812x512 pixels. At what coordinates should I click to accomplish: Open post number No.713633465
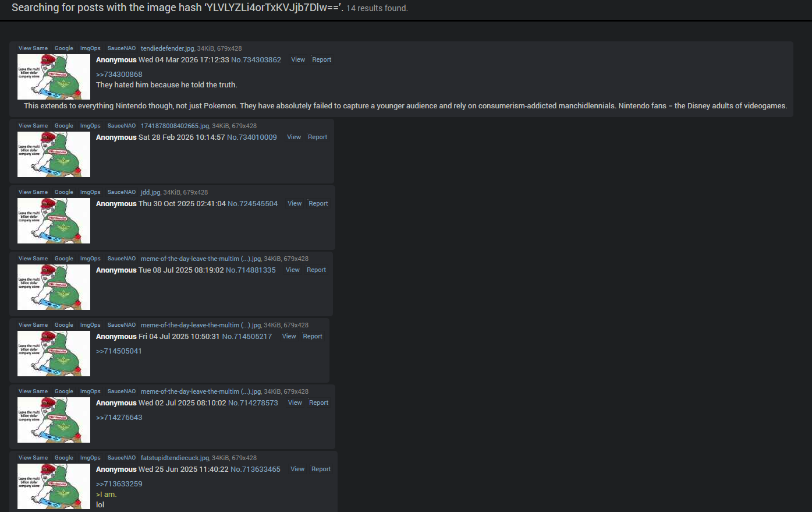tap(256, 469)
